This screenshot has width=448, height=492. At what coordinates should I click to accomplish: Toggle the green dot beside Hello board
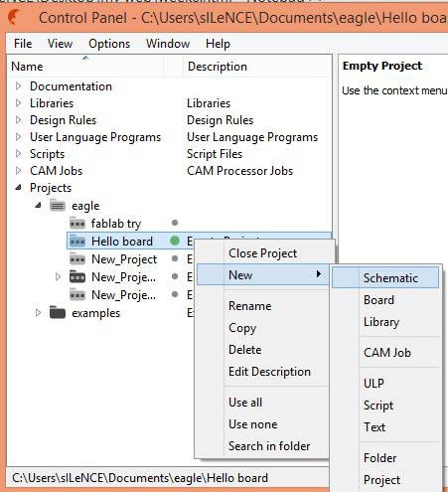175,241
